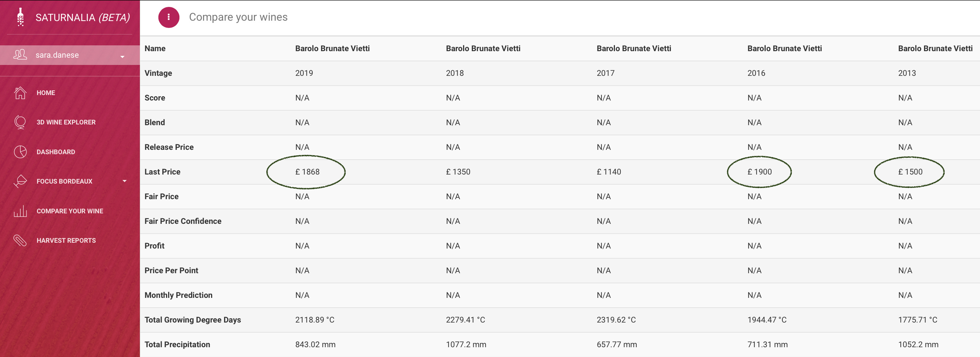Click the Fair Price row label
980x357 pixels.
point(161,196)
